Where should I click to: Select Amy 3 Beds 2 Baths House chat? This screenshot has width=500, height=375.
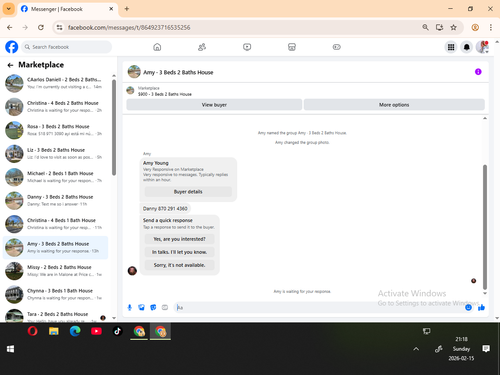point(55,247)
